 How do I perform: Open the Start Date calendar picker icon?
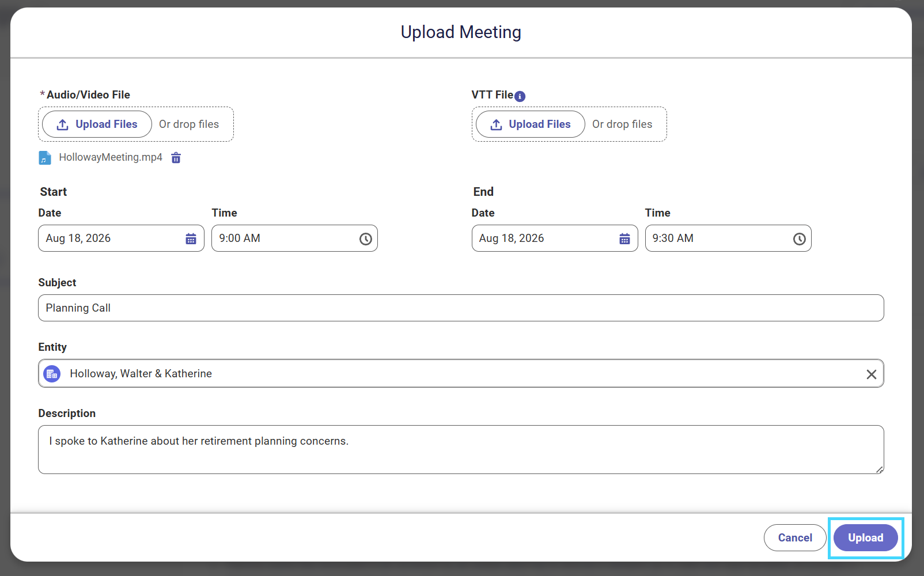(x=191, y=238)
